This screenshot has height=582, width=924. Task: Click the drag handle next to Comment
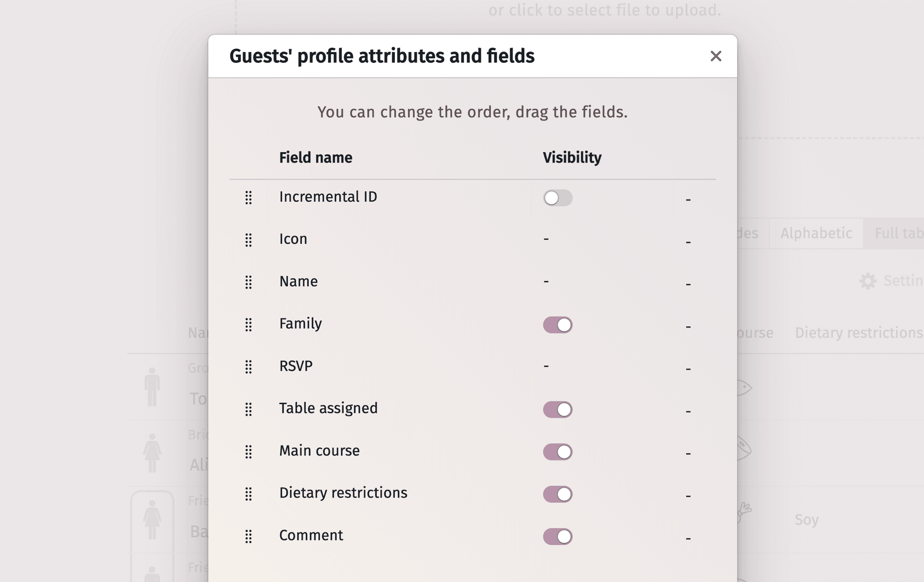[249, 537]
